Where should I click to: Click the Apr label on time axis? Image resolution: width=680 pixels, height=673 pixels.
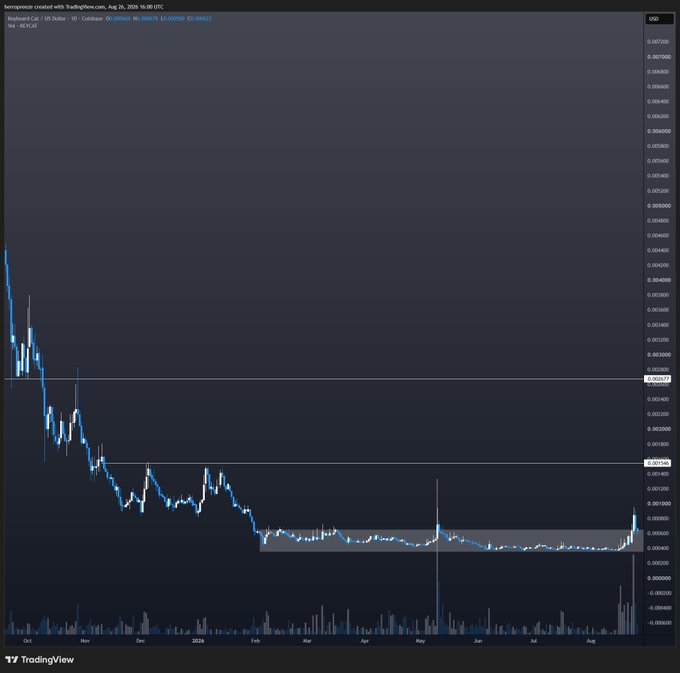coord(365,640)
